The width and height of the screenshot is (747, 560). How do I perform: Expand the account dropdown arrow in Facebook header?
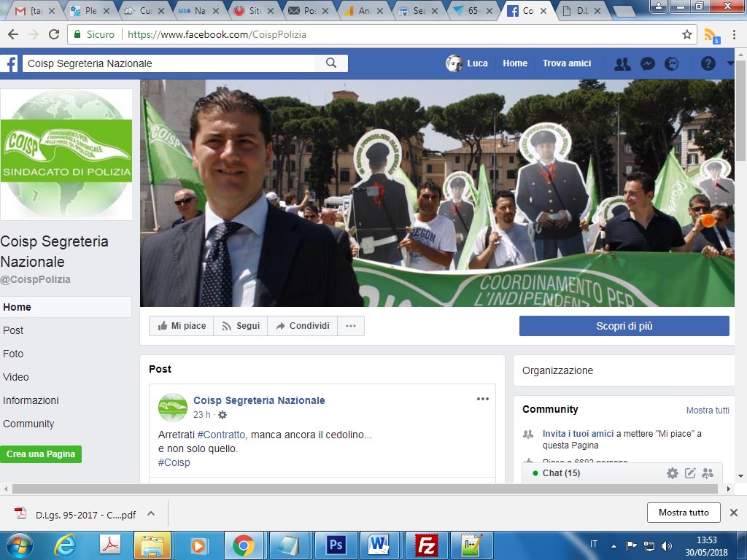730,63
